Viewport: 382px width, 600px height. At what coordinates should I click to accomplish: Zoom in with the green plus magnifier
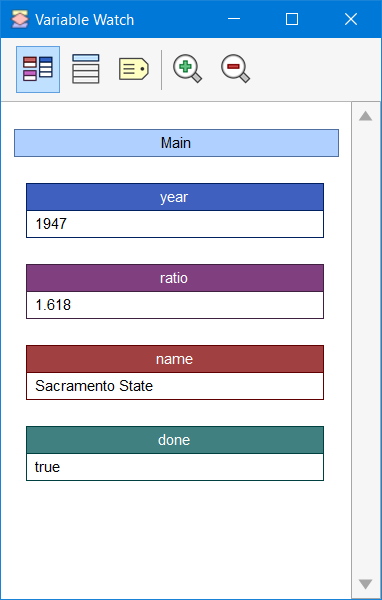187,69
